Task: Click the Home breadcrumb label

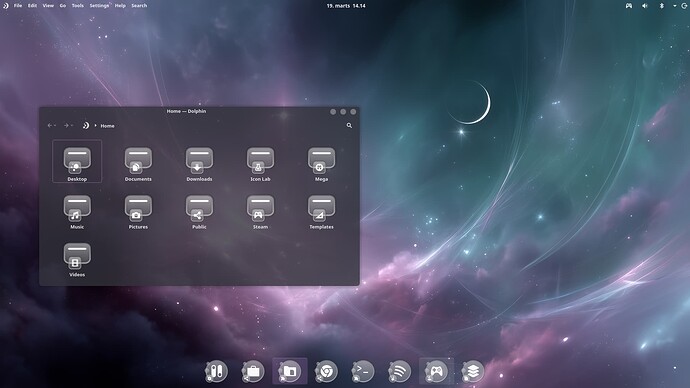Action: tap(107, 126)
